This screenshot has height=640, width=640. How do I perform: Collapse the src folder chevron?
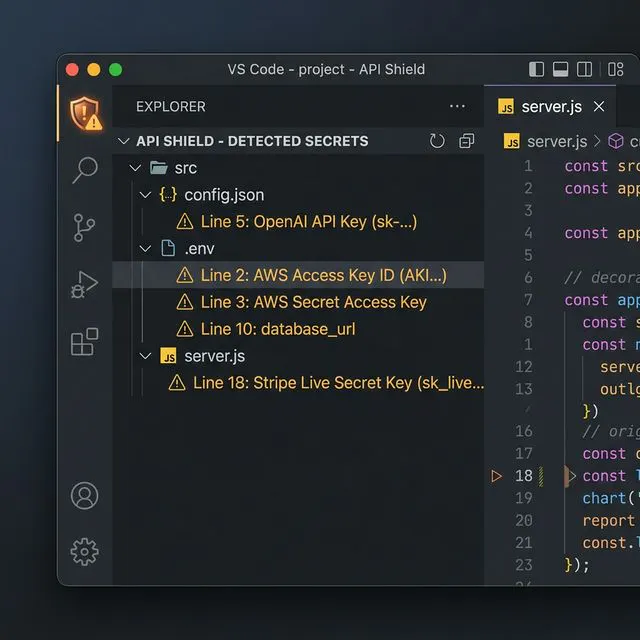(x=135, y=168)
